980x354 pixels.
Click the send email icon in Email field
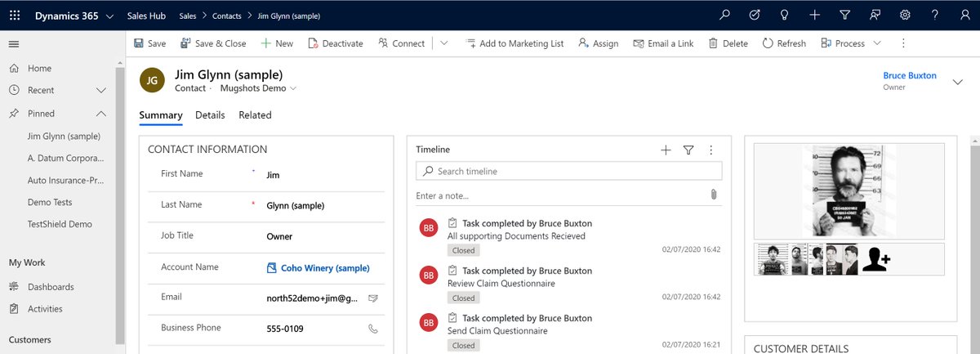[x=373, y=298]
